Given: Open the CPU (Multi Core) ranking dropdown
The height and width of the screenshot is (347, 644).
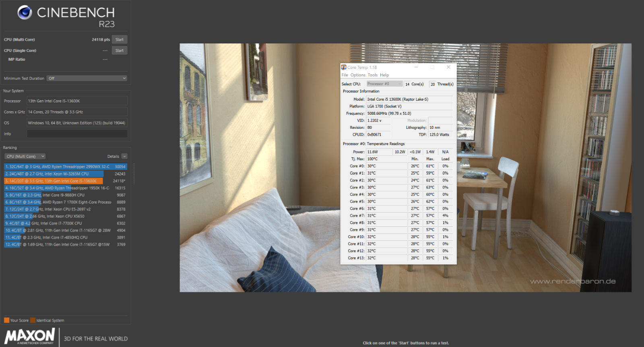Looking at the screenshot, I should pyautogui.click(x=25, y=156).
